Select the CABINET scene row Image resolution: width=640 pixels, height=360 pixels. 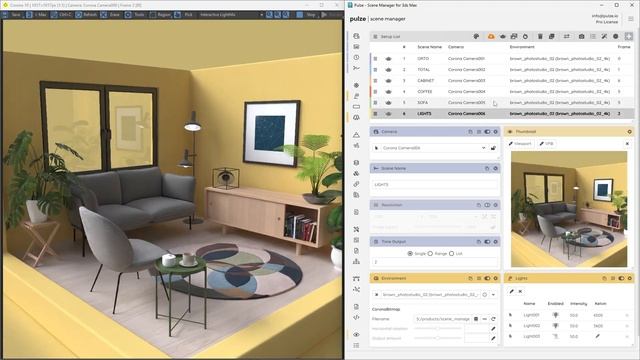(502, 80)
